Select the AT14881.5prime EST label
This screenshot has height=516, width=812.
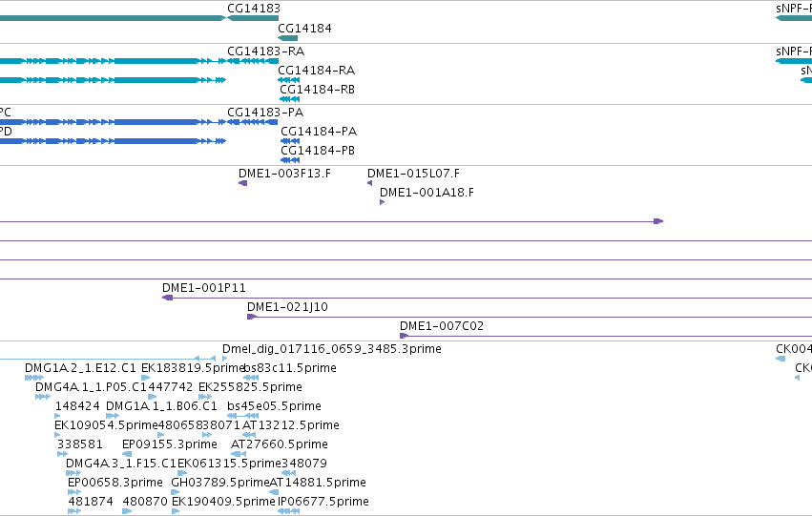pos(318,483)
